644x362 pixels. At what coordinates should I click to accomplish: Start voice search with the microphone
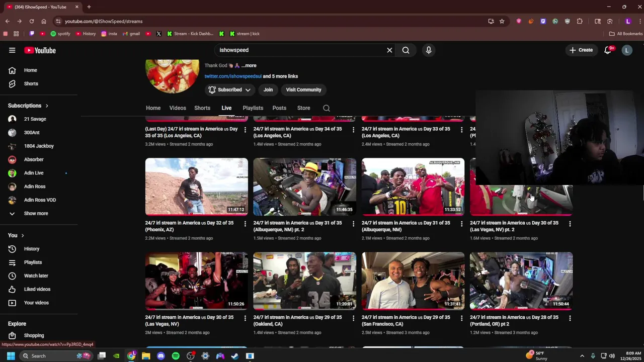coord(429,50)
